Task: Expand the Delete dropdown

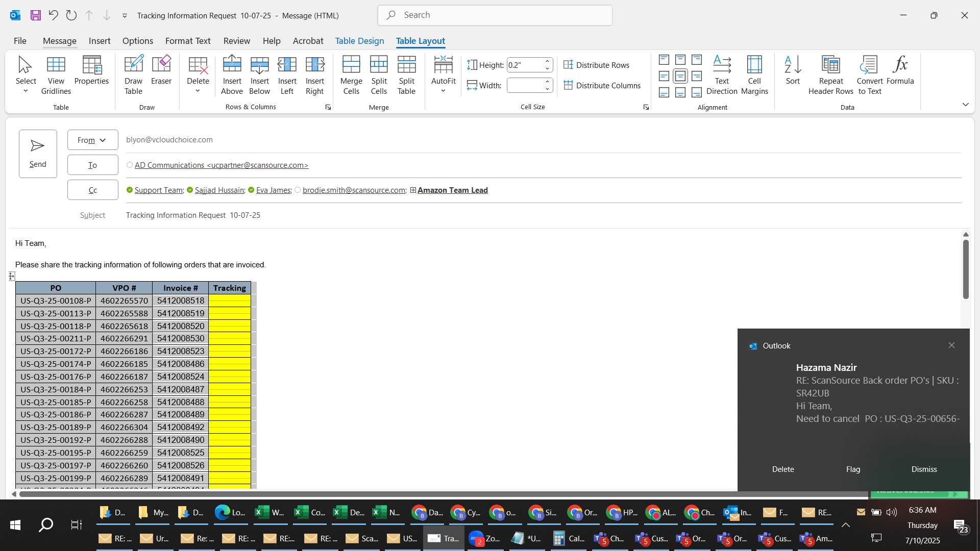Action: [x=198, y=91]
